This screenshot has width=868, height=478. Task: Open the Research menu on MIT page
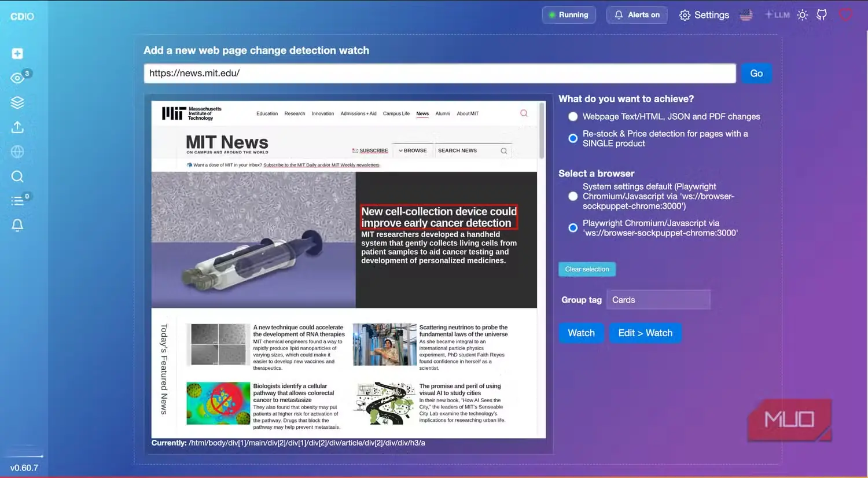pos(295,113)
